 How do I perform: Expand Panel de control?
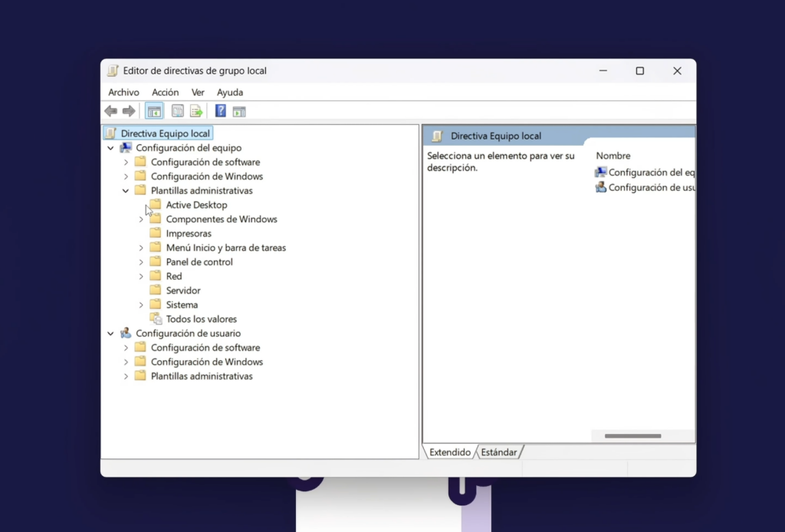point(140,261)
